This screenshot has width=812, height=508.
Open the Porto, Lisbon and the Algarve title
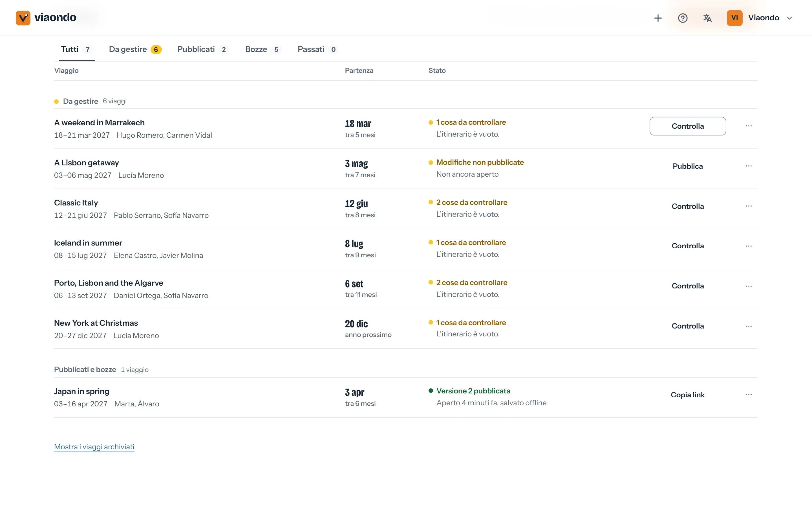tap(109, 283)
